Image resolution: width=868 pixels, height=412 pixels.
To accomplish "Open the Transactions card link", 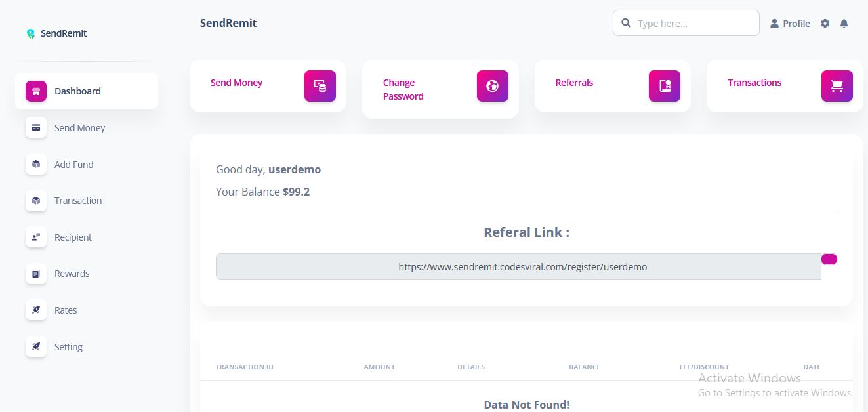I will pyautogui.click(x=754, y=83).
